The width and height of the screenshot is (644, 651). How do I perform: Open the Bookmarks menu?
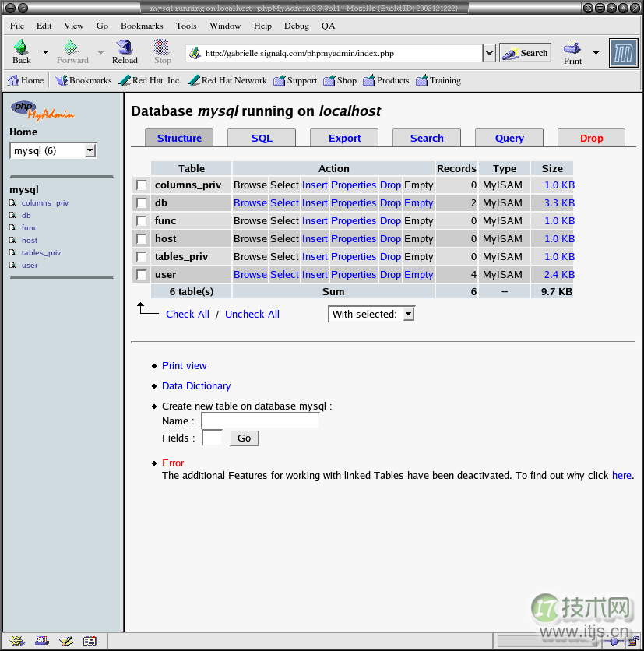pyautogui.click(x=141, y=26)
